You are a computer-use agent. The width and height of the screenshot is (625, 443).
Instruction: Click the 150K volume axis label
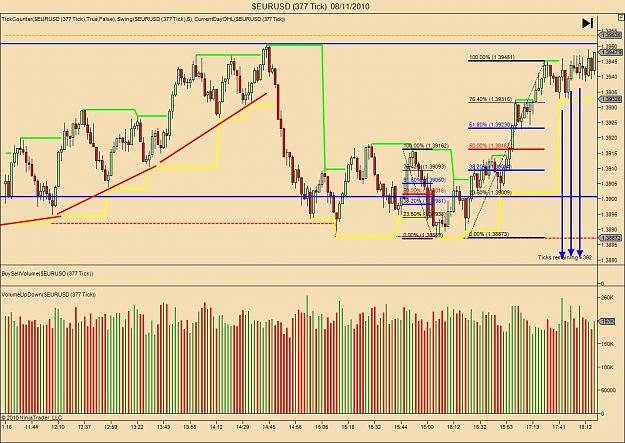pos(607,344)
